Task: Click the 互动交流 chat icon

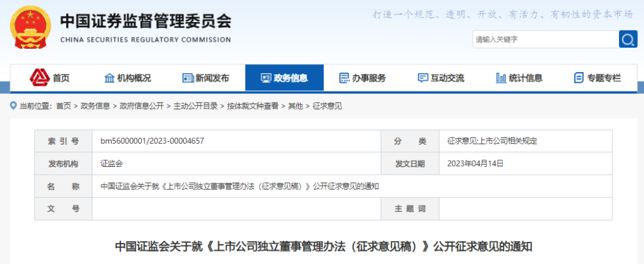Action: tap(423, 78)
